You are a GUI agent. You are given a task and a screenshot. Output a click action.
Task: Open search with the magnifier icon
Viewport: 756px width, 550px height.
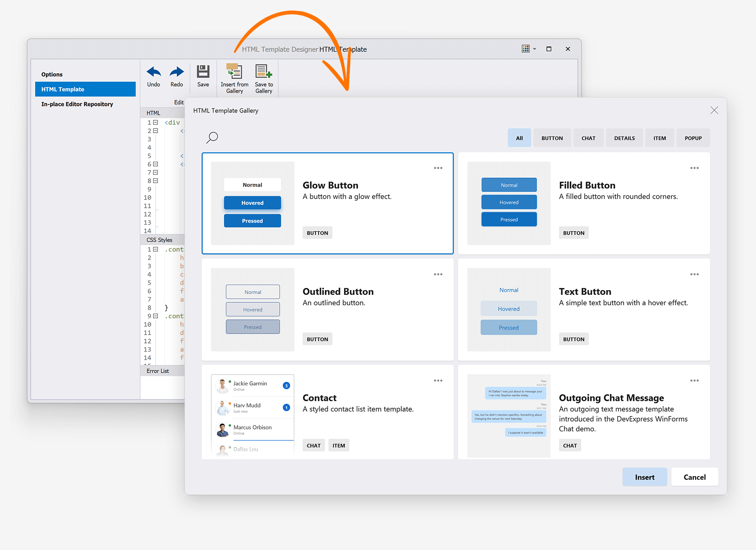click(212, 137)
